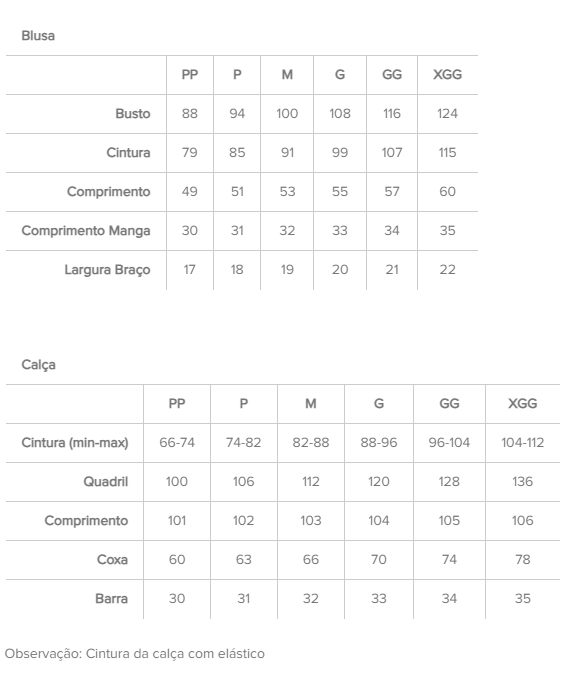This screenshot has width=582, height=676.
Task: Click the Largura Braço row label
Action: 107,270
